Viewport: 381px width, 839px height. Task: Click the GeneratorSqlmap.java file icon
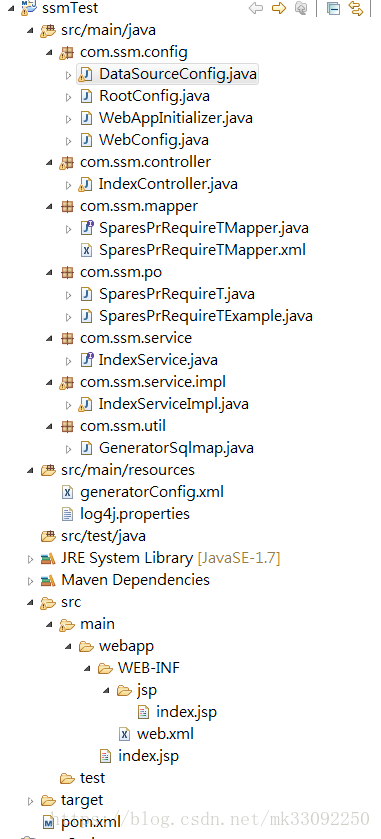pos(86,448)
